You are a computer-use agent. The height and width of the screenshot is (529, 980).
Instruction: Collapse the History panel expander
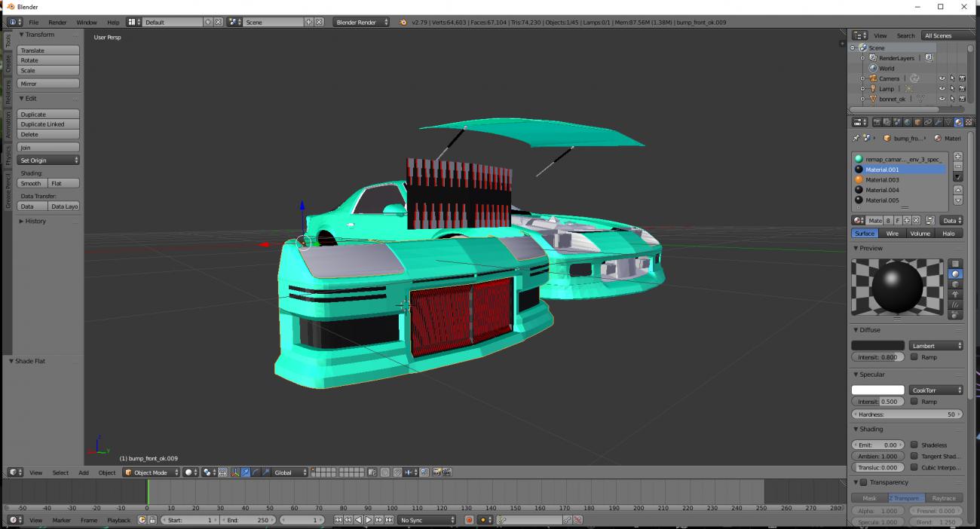pyautogui.click(x=21, y=222)
